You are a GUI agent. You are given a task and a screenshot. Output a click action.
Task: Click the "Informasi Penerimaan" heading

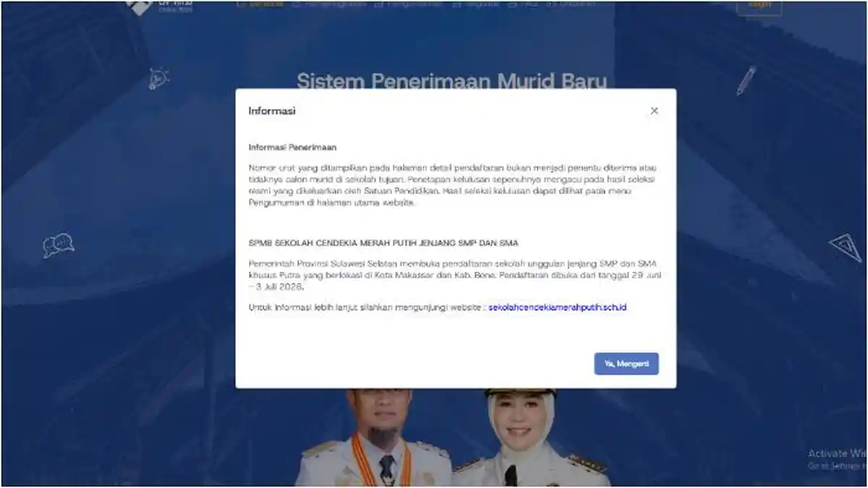(x=292, y=147)
